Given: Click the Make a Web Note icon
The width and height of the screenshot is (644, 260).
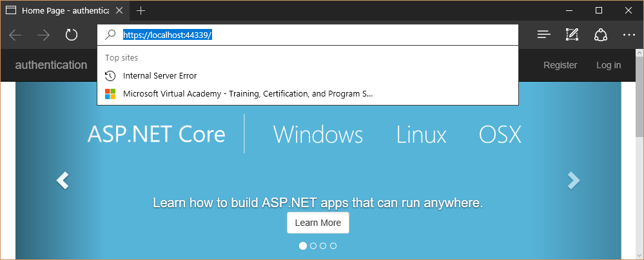Looking at the screenshot, I should (x=572, y=35).
